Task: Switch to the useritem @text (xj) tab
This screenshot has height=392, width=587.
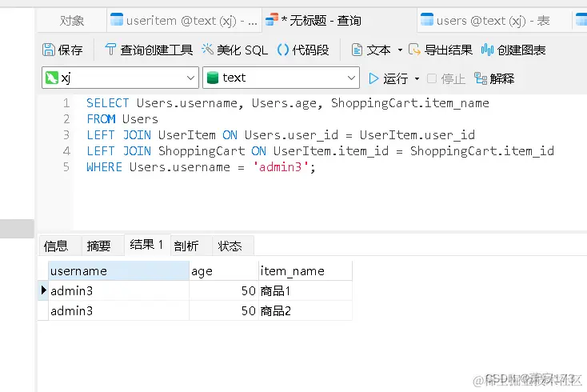Action: pyautogui.click(x=184, y=20)
